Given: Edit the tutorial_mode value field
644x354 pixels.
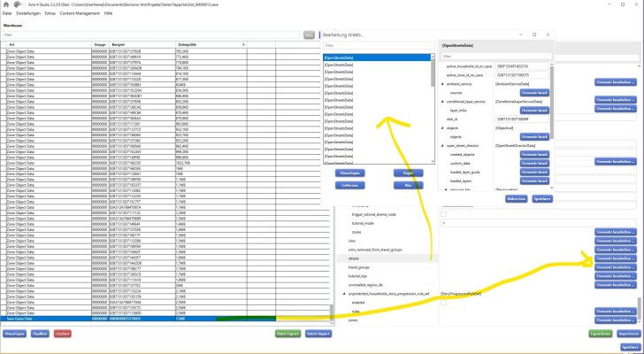Looking at the screenshot, I should (x=539, y=223).
